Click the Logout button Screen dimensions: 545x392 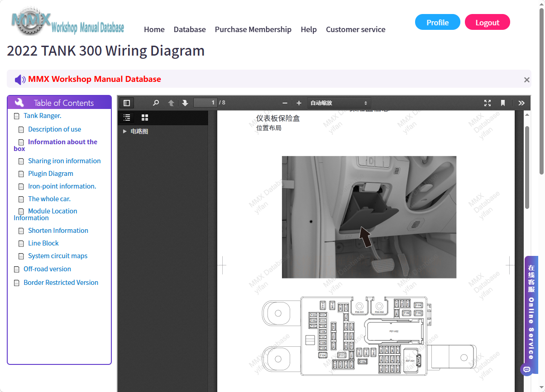(x=488, y=22)
